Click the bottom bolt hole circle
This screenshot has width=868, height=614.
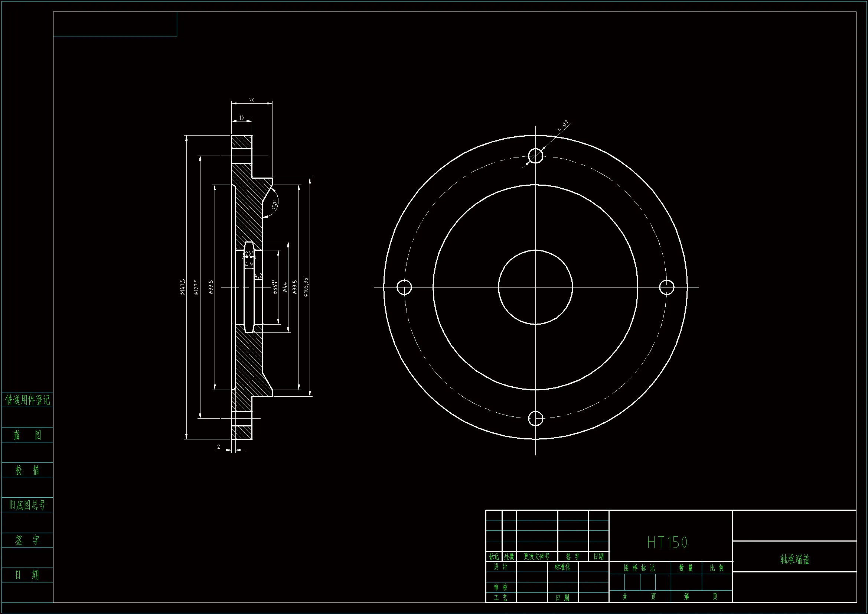[535, 418]
